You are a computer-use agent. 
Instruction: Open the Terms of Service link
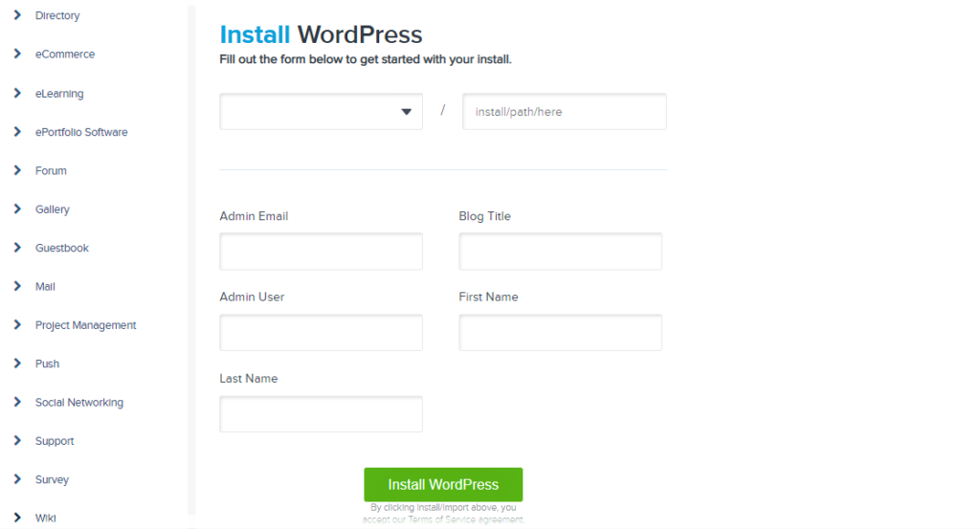441,519
